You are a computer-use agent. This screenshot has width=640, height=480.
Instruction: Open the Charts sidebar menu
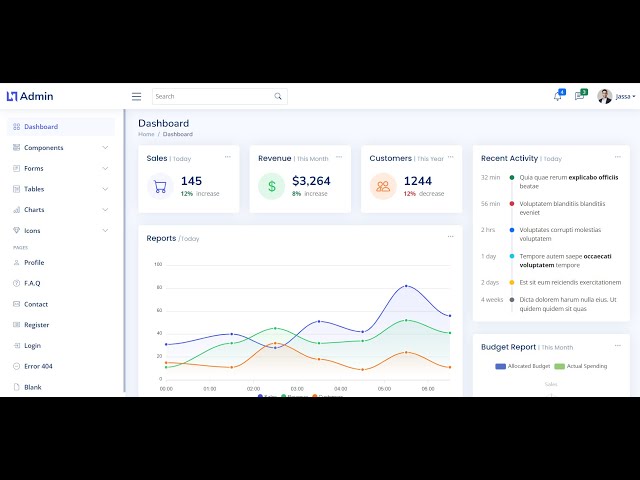coord(61,210)
